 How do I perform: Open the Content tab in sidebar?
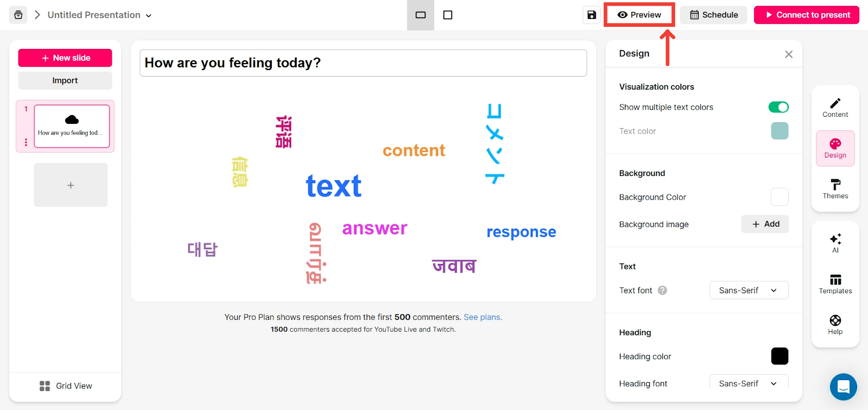tap(835, 108)
